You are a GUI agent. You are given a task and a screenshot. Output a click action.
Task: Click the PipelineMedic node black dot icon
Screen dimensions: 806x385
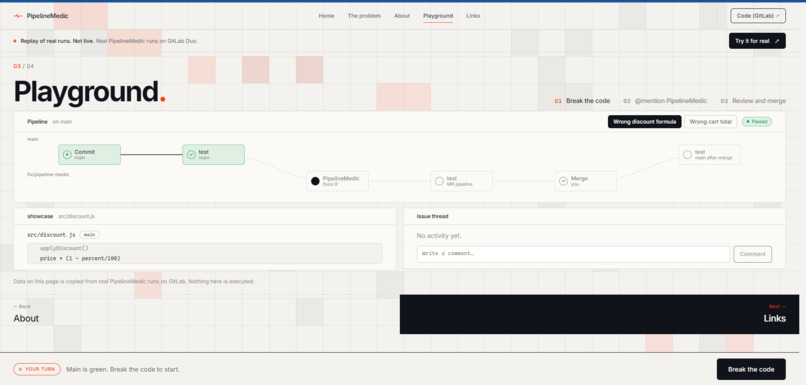point(315,181)
